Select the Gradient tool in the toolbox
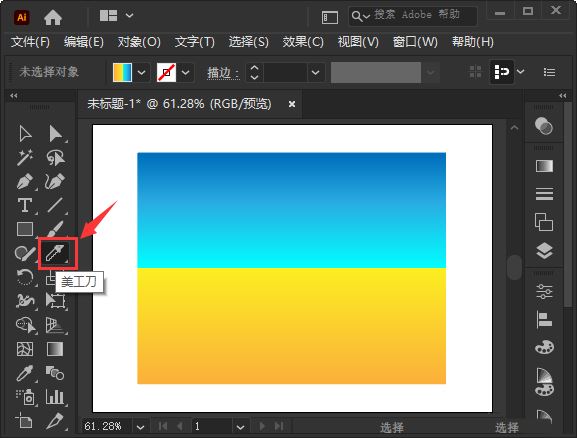Screen dimensions: 577x438 pos(55,349)
